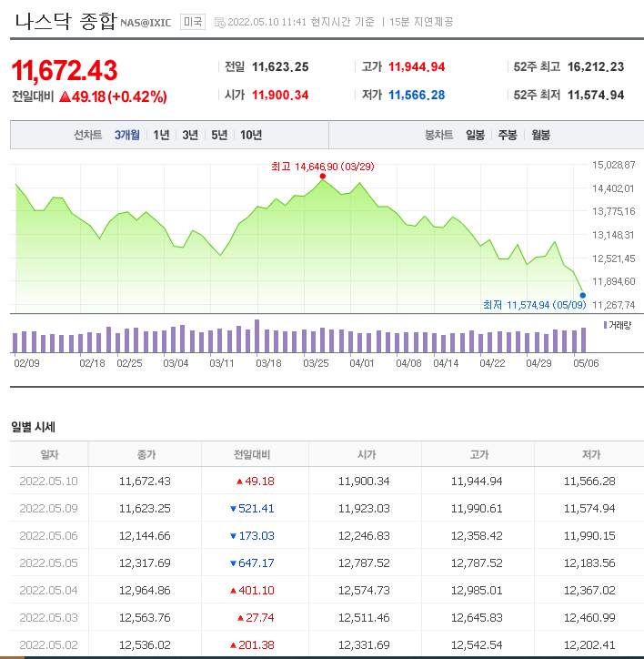Screen dimensions: 644x659
Task: Click high price 12,985.01
Action: 477,590
